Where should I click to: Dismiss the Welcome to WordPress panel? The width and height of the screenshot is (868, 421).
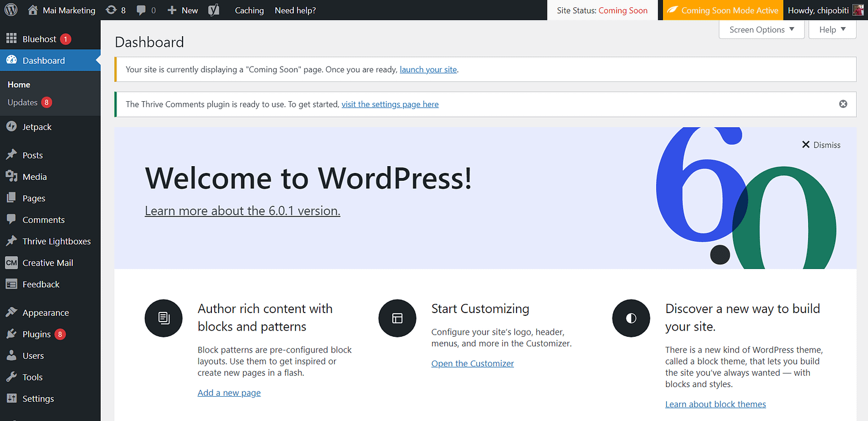click(821, 145)
